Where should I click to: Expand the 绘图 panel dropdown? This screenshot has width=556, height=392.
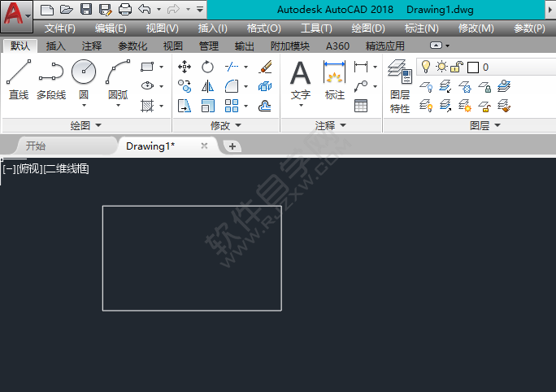coord(85,125)
